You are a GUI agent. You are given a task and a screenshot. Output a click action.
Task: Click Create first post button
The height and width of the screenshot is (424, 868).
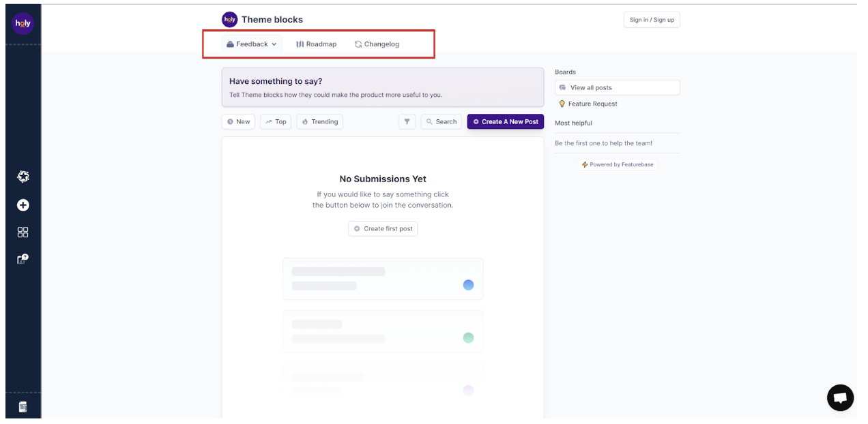click(383, 228)
